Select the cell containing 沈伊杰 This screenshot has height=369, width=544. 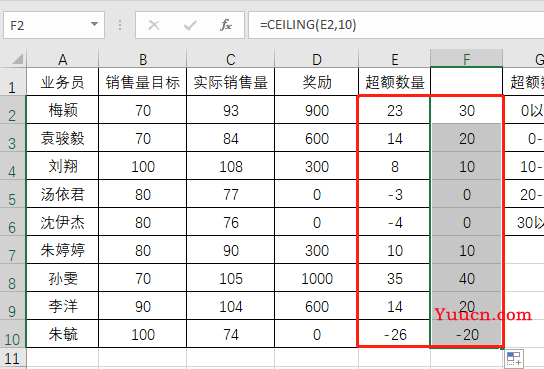(x=62, y=222)
